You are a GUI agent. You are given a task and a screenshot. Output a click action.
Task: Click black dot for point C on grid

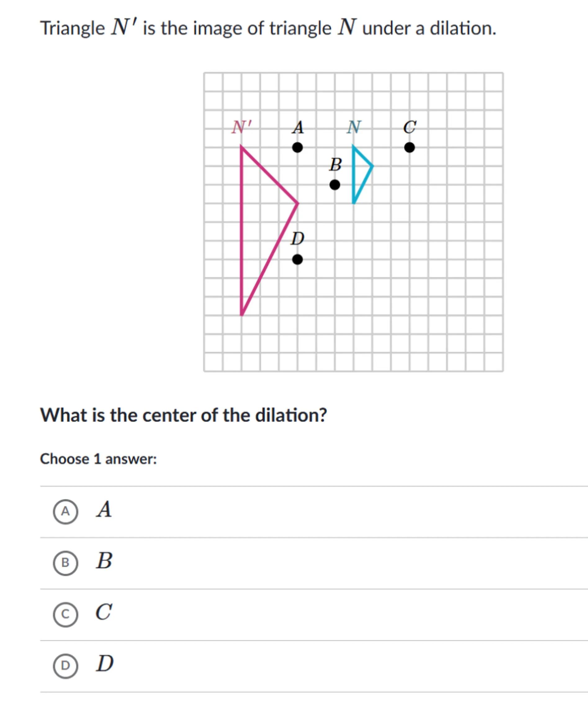click(x=410, y=148)
